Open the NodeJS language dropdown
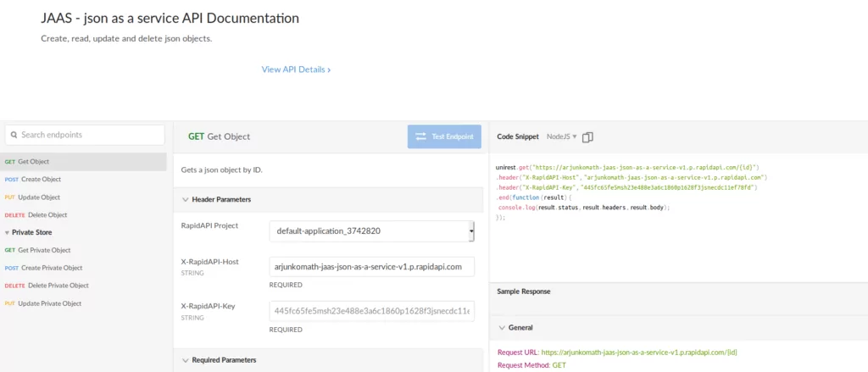This screenshot has width=868, height=372. [561, 136]
